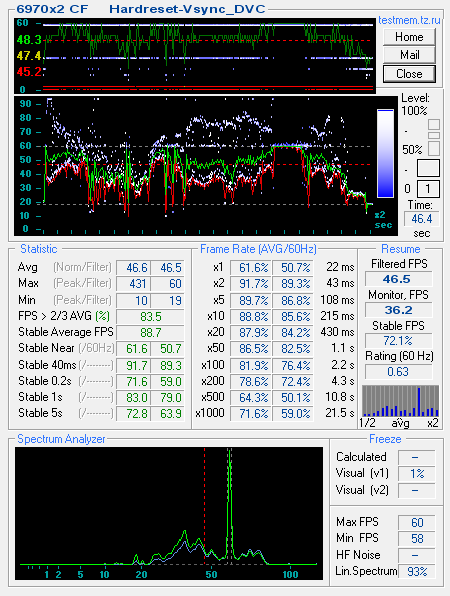The width and height of the screenshot is (450, 596).
Task: Click the x100 AVG value 81.9%
Action: (x=251, y=365)
